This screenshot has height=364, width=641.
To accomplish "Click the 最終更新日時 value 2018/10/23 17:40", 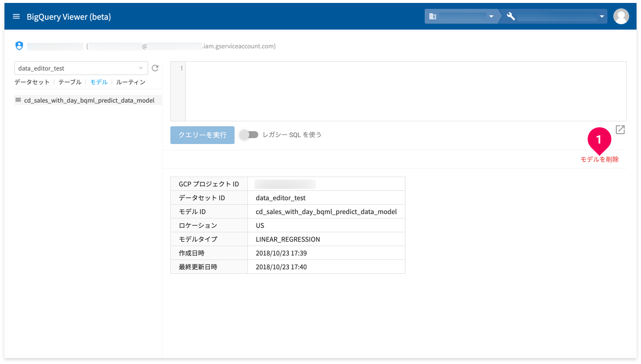I will [281, 267].
